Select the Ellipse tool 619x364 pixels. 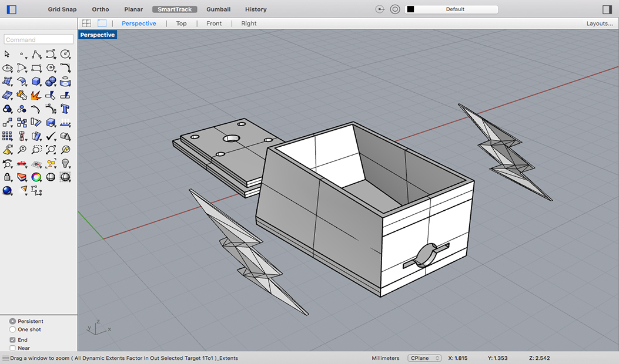point(7,68)
